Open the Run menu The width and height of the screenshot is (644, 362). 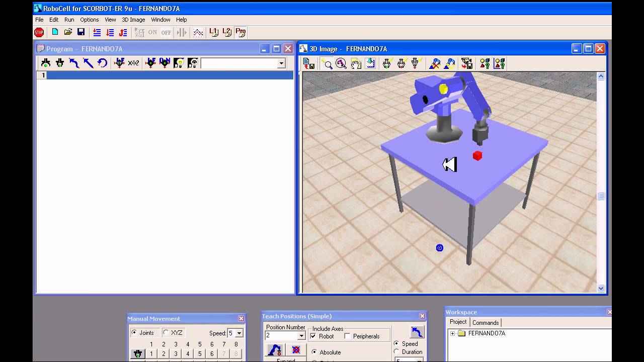[x=69, y=20]
